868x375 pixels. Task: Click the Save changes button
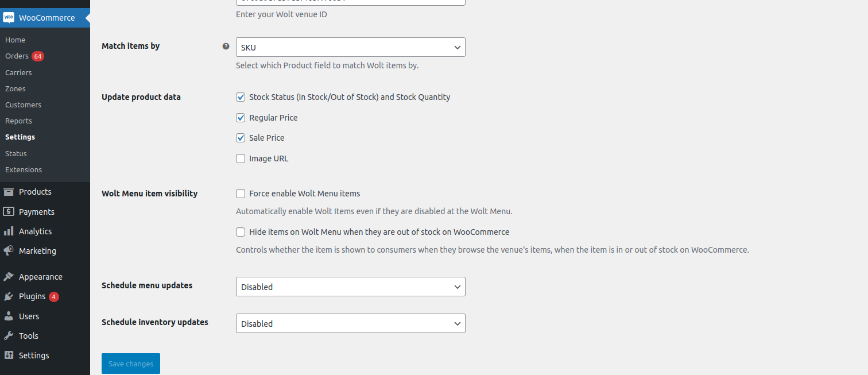click(x=131, y=364)
